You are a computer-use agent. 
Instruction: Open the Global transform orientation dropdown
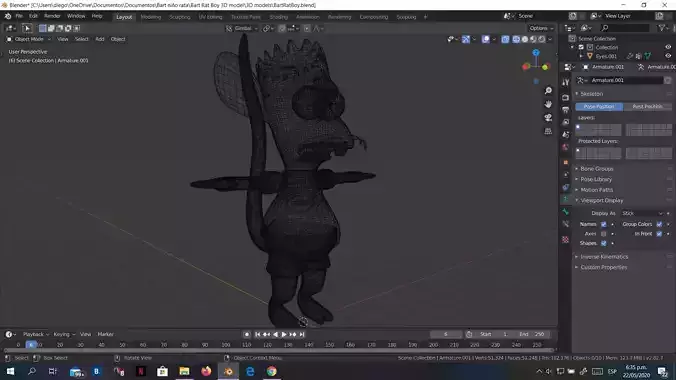tap(242, 28)
